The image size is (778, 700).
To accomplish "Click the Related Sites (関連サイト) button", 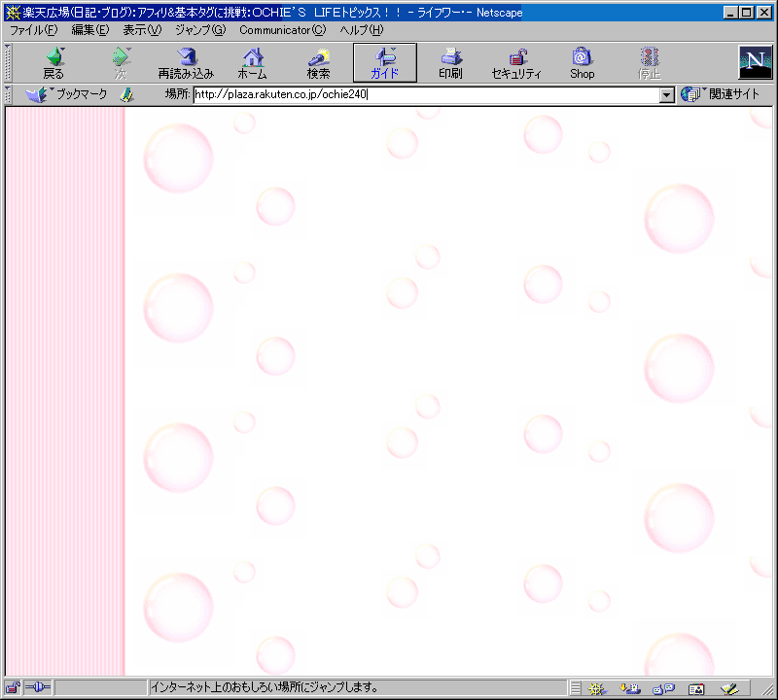I will (x=720, y=94).
